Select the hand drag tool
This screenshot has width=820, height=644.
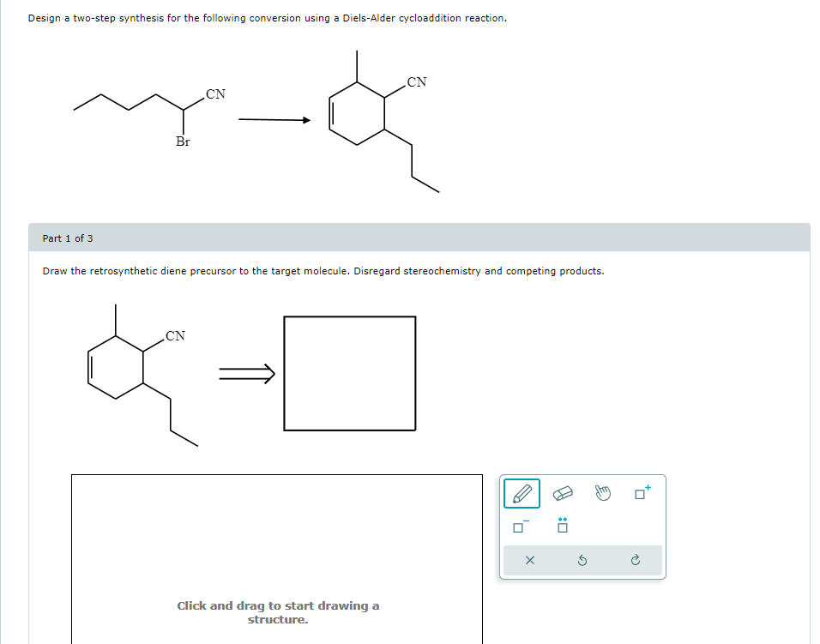pyautogui.click(x=603, y=492)
